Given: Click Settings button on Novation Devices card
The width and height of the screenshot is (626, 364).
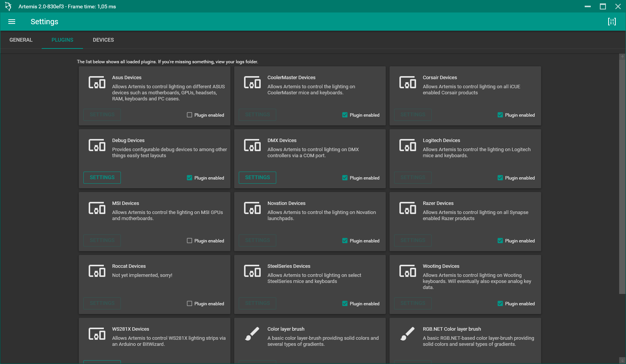Looking at the screenshot, I should tap(258, 241).
